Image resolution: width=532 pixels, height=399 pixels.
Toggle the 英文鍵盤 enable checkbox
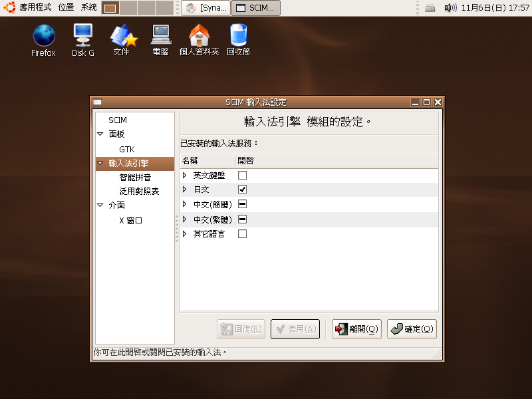[x=242, y=176]
